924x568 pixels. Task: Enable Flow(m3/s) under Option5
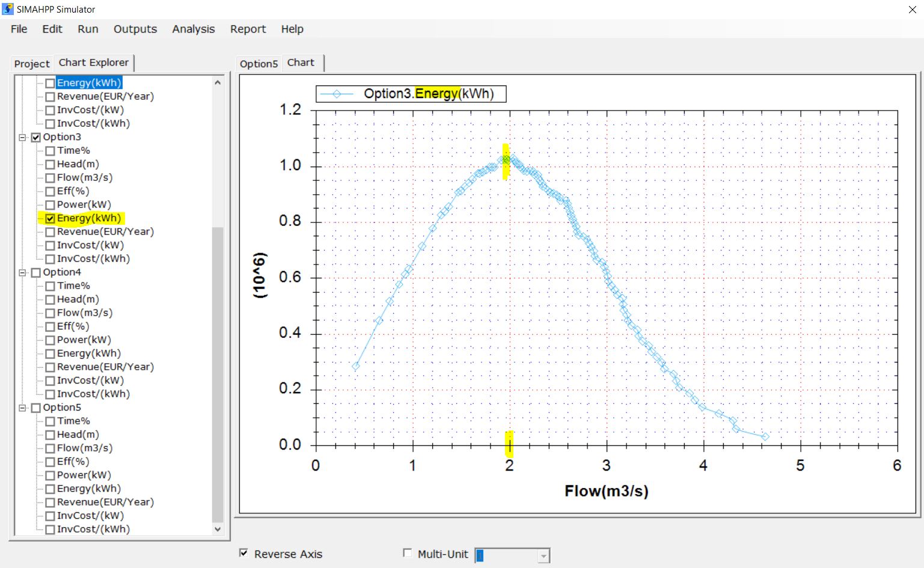coord(50,448)
